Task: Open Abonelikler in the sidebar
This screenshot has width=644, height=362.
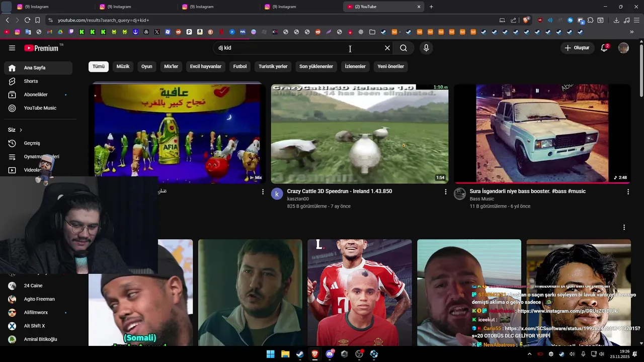Action: 38,95
